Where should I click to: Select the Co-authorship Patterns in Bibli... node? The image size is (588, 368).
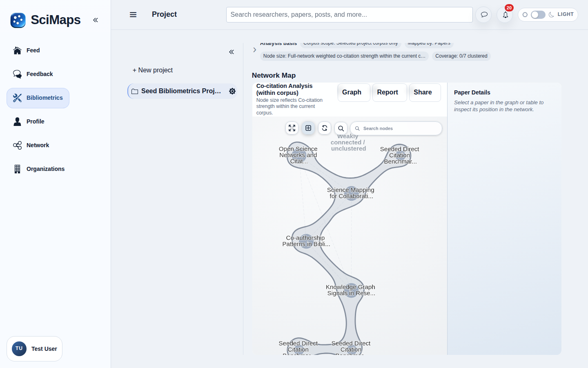(306, 241)
